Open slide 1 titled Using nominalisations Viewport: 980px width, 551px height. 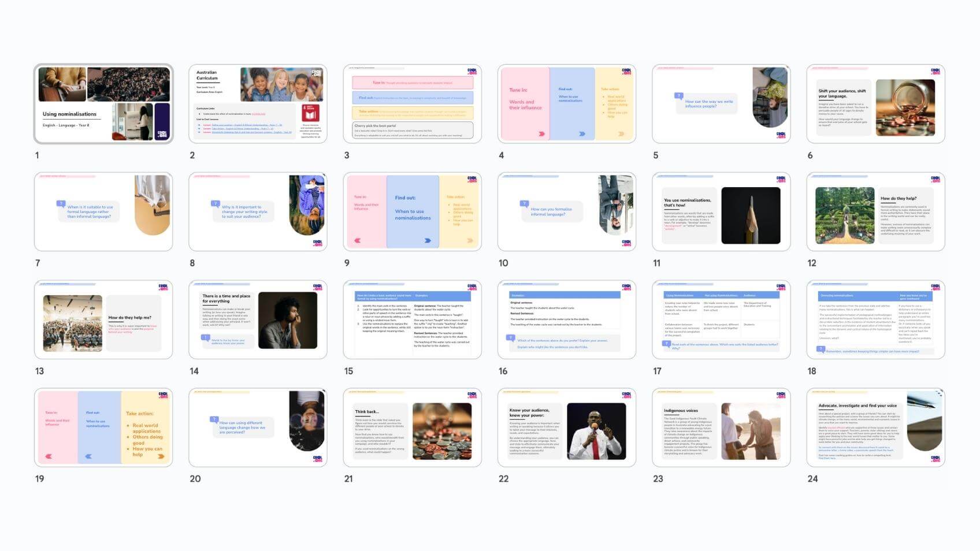tap(103, 103)
